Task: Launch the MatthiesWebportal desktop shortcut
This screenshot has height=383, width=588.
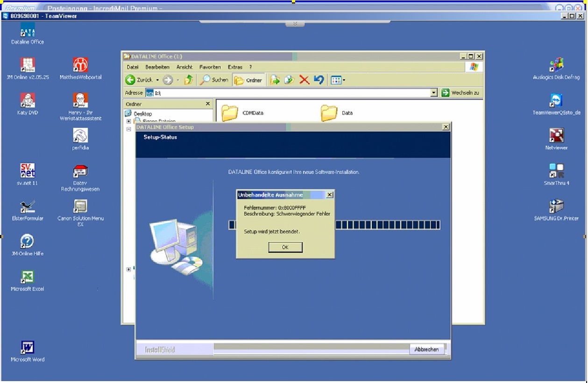Action: 80,65
